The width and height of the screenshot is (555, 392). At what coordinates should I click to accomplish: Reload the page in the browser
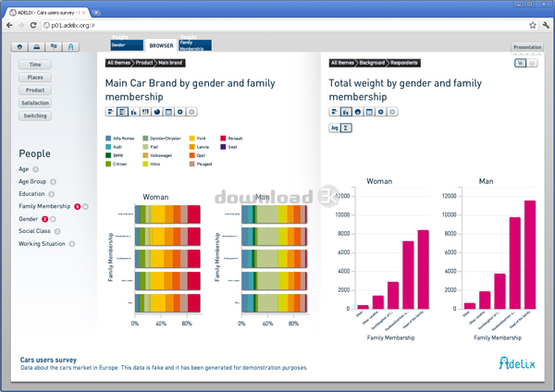(x=34, y=24)
